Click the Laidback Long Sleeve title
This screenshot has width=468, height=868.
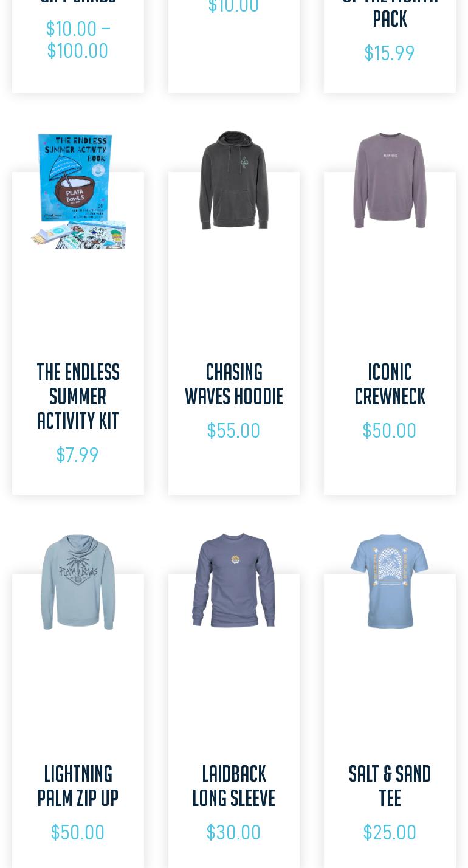pos(234,787)
